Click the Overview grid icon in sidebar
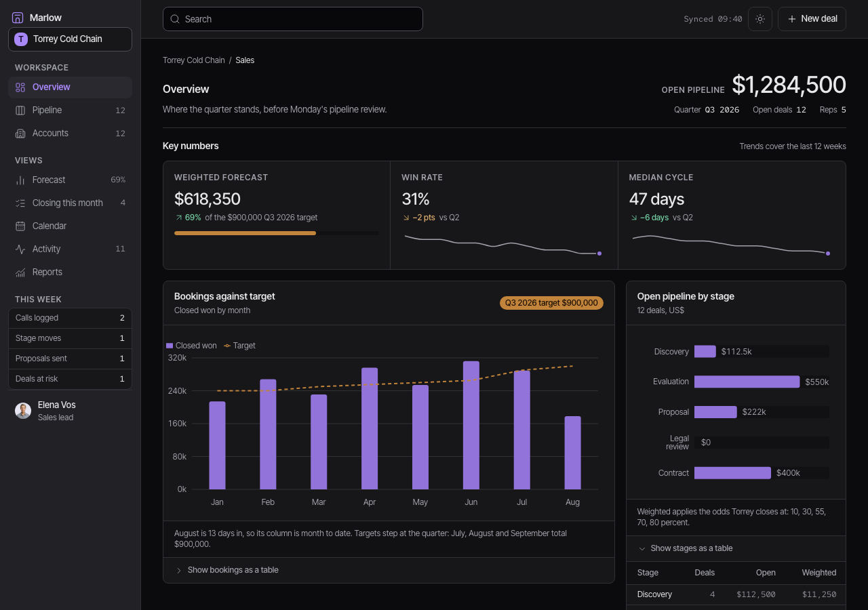Screen dimensions: 868x610 [x=20, y=87]
